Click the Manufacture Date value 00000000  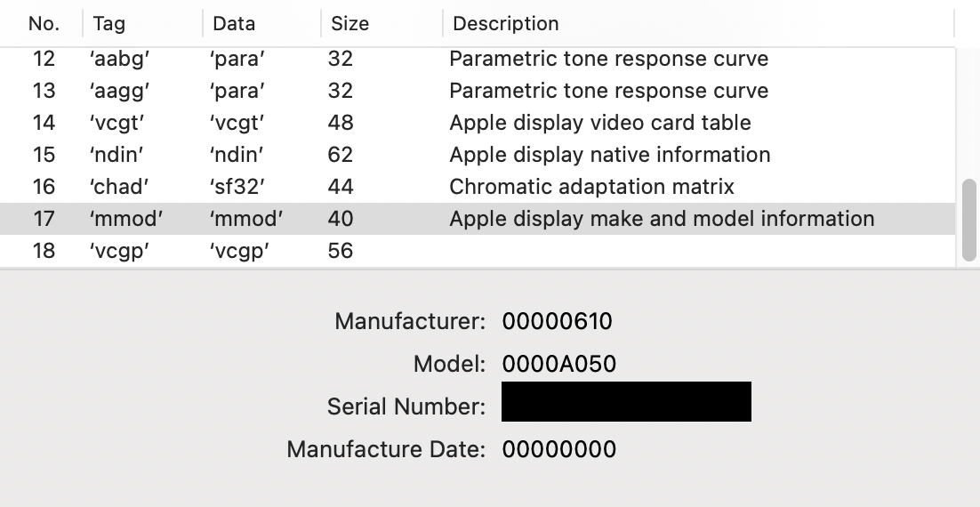(558, 449)
